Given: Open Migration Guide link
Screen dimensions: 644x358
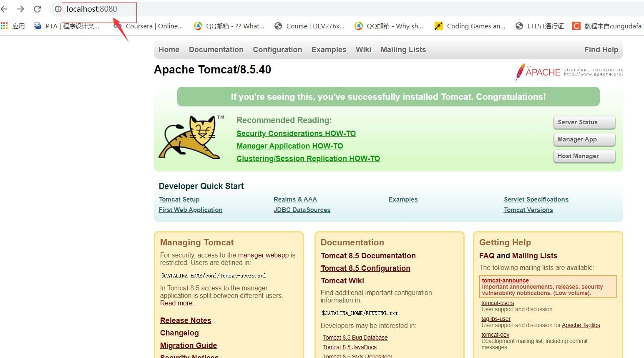Looking at the screenshot, I should pyautogui.click(x=189, y=345).
